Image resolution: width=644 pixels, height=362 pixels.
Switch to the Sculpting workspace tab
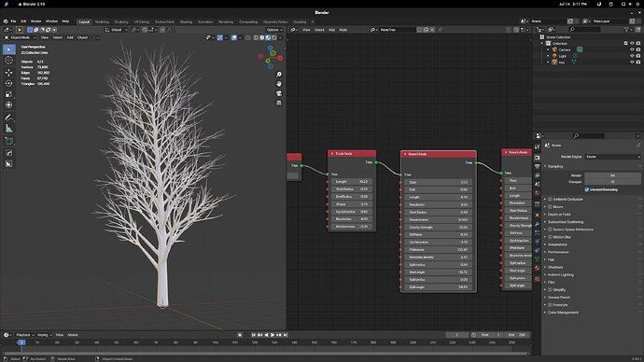click(x=121, y=21)
